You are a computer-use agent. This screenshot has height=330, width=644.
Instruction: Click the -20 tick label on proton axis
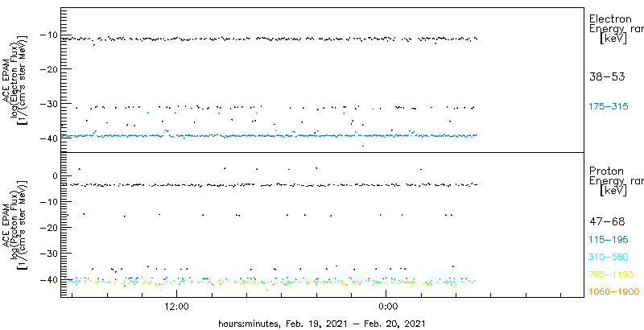point(50,228)
